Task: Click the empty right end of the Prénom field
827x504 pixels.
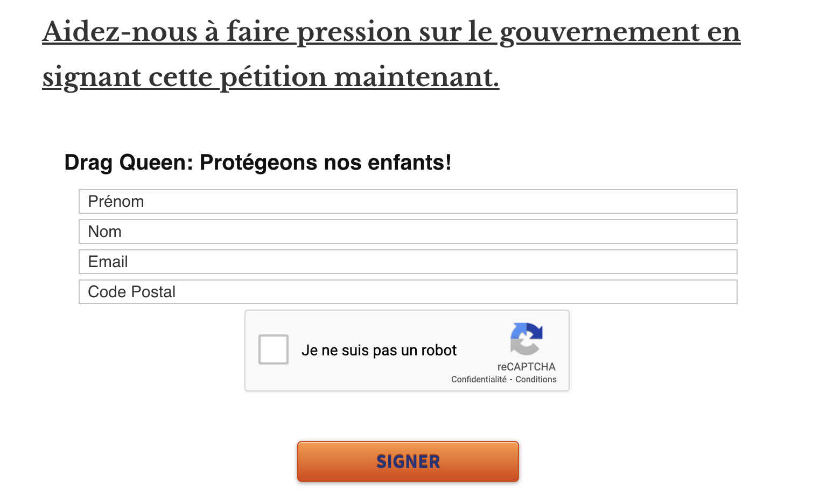Action: click(x=673, y=201)
